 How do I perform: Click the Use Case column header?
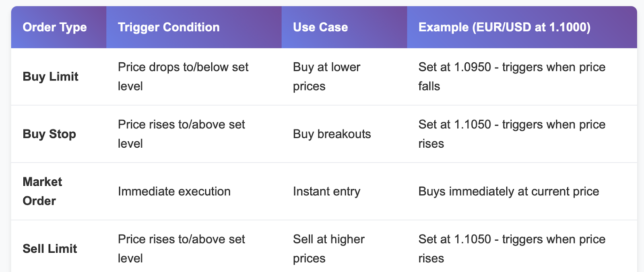320,27
